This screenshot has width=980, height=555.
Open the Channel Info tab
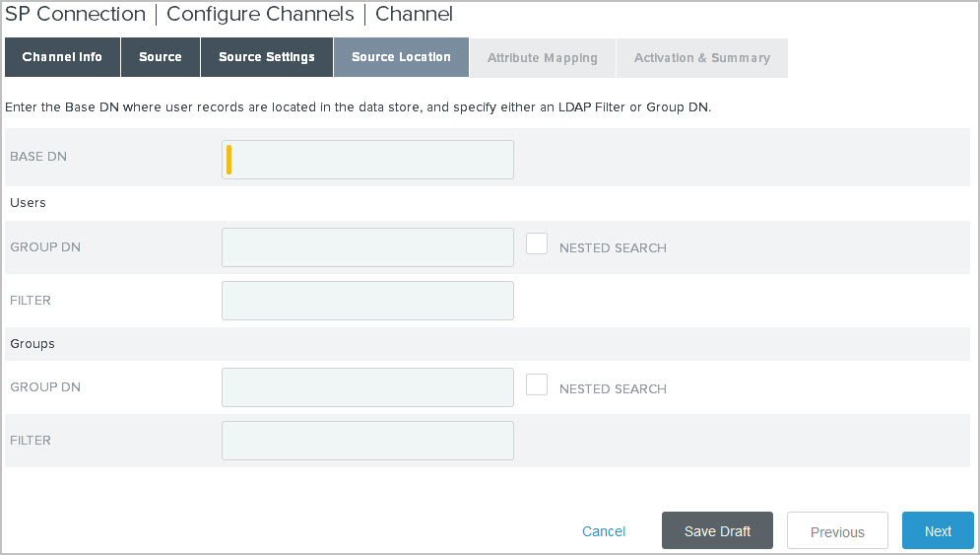pyautogui.click(x=62, y=57)
